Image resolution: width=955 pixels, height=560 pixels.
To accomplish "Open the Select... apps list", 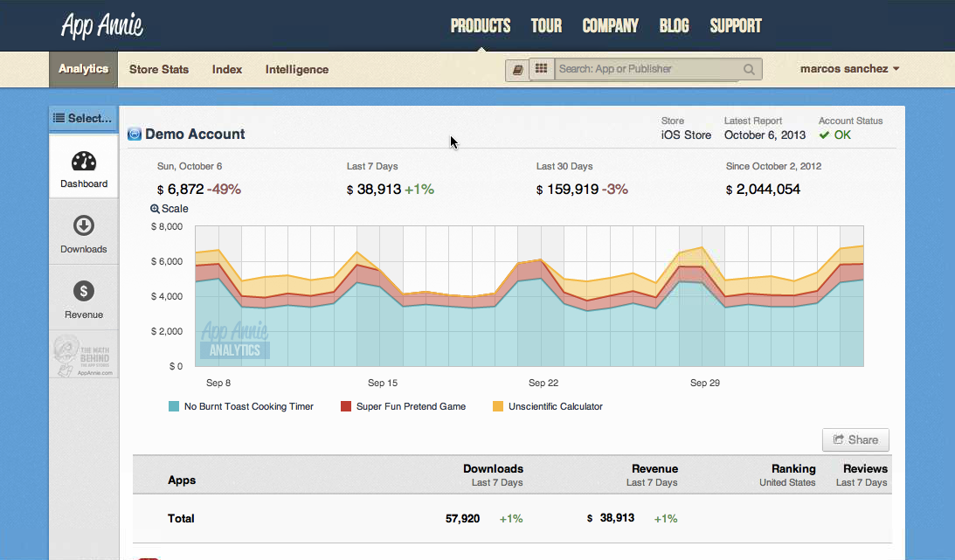I will (x=83, y=118).
